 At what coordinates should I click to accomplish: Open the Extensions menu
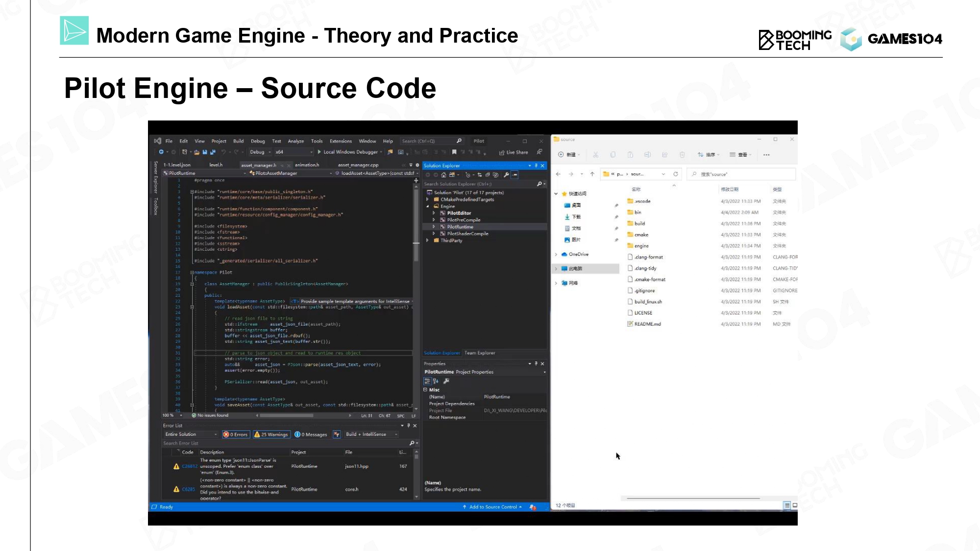(x=341, y=141)
